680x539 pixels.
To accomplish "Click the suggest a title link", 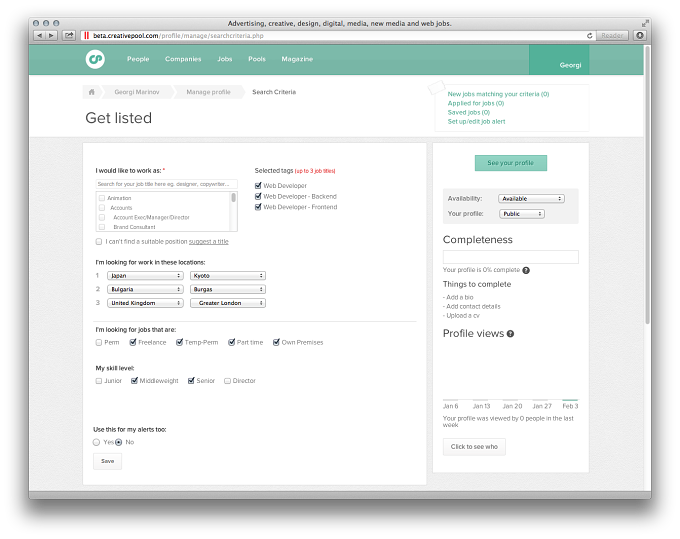I will (x=209, y=242).
